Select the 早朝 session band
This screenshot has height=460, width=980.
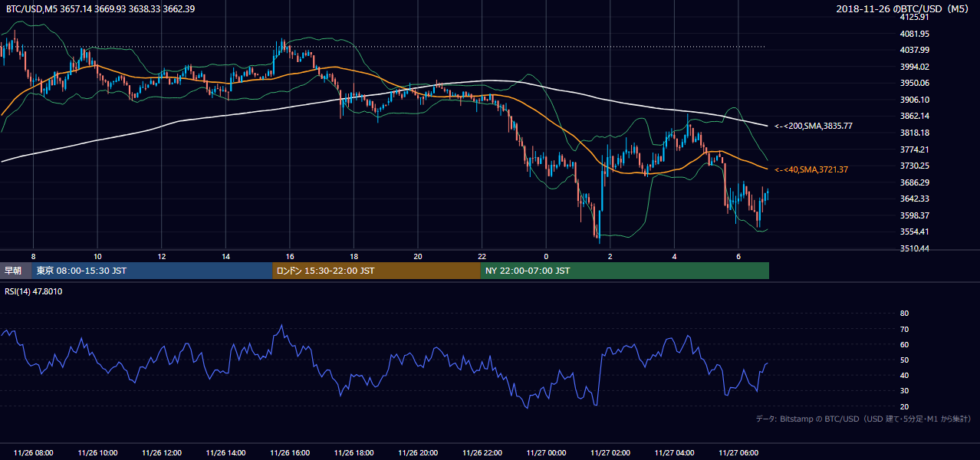click(16, 271)
